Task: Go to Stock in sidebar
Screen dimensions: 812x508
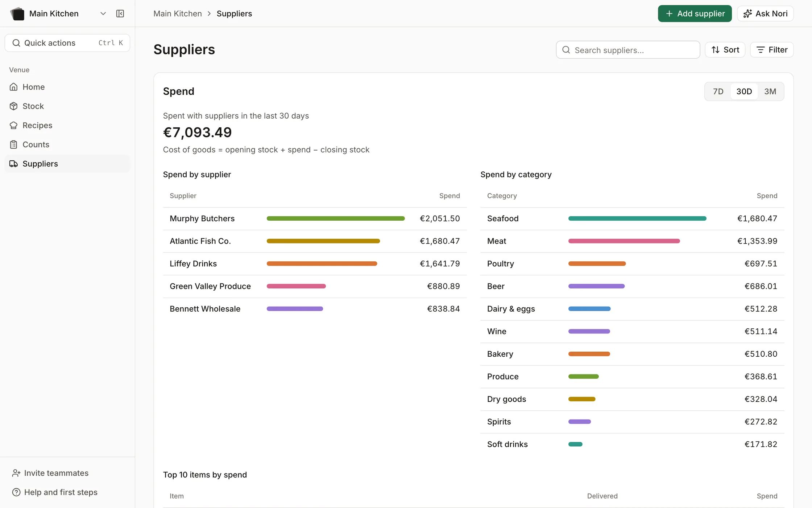Action: (x=67, y=106)
